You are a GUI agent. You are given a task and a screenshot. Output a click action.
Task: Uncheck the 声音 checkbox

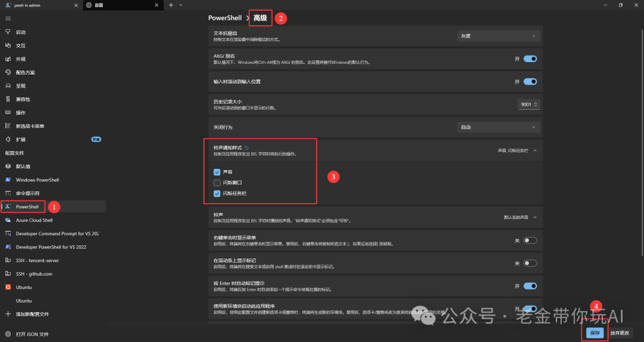(217, 172)
